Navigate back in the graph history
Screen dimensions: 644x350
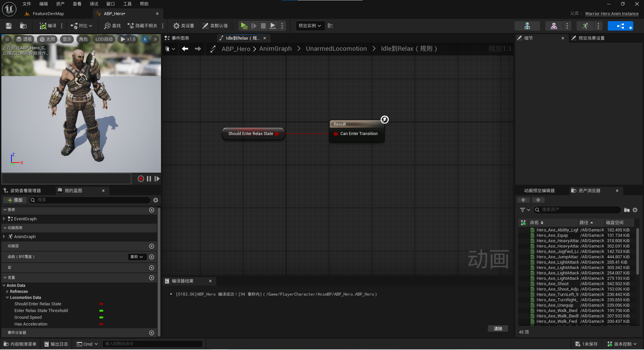185,49
